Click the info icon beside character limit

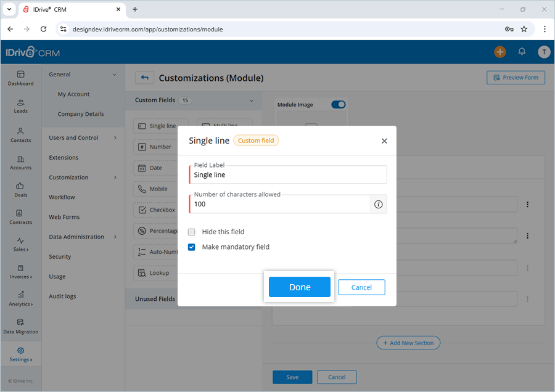click(378, 203)
